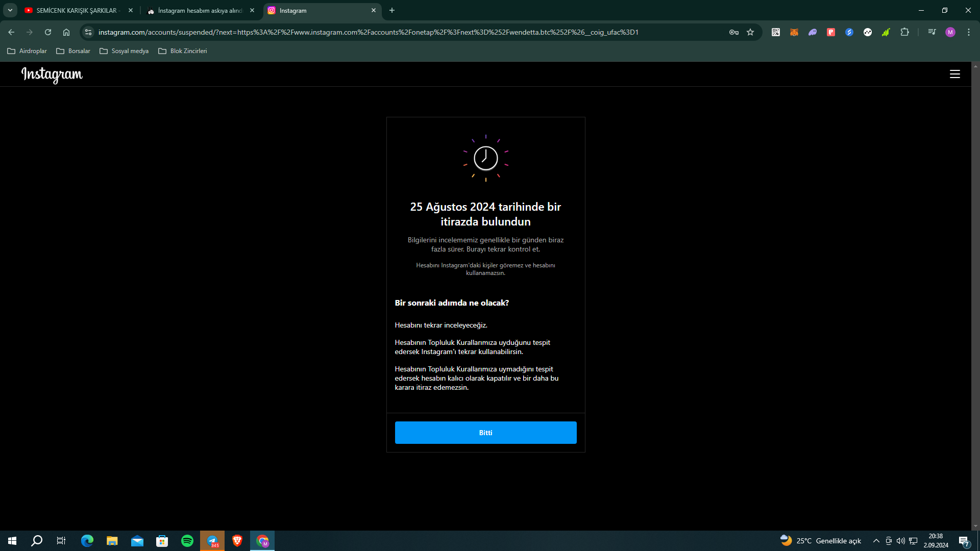Close the Instagram tab

(x=374, y=10)
